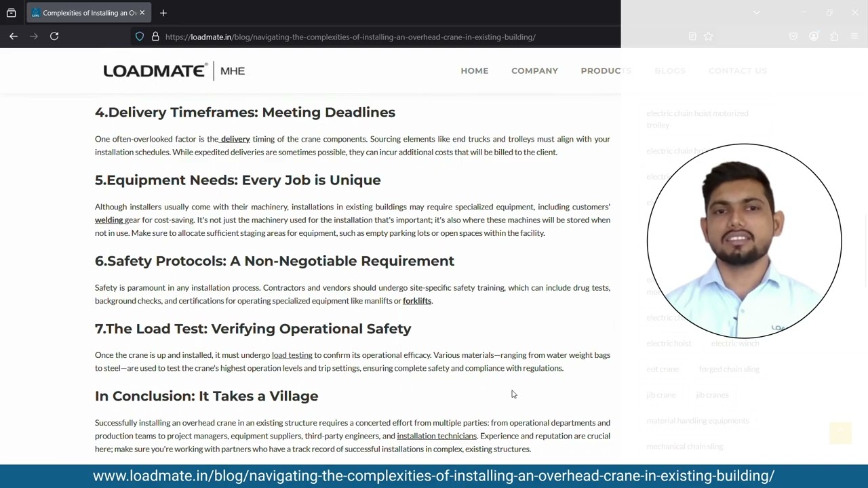Viewport: 868px width, 488px height.
Task: Click the circular presenter video thumbnail
Action: pos(745,241)
